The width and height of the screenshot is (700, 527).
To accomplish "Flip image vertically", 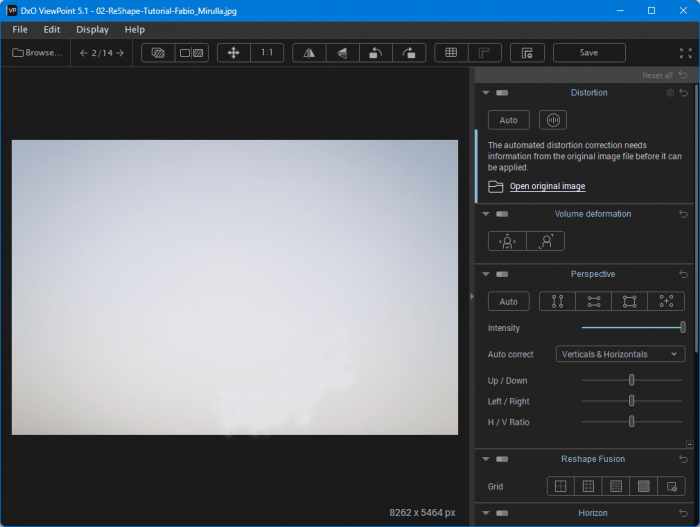I will pos(342,53).
